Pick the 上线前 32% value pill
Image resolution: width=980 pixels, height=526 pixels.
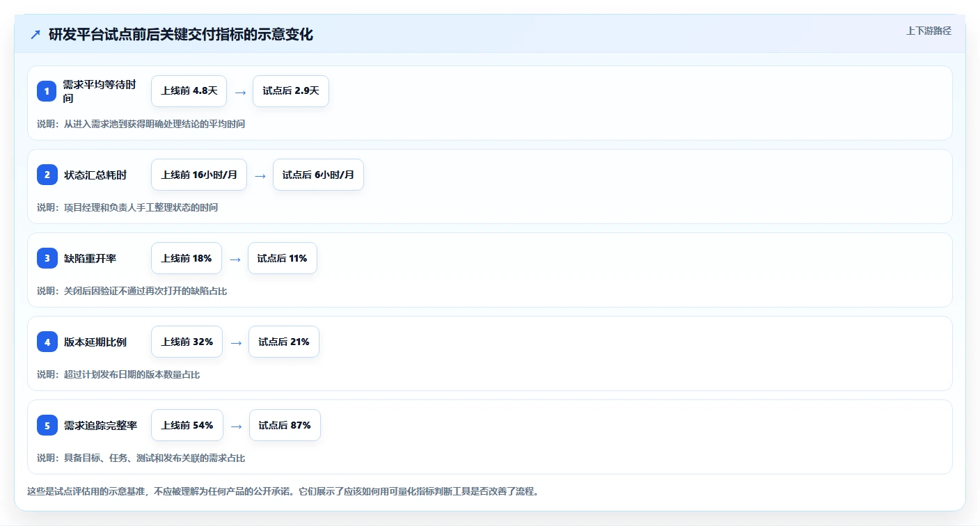point(187,342)
